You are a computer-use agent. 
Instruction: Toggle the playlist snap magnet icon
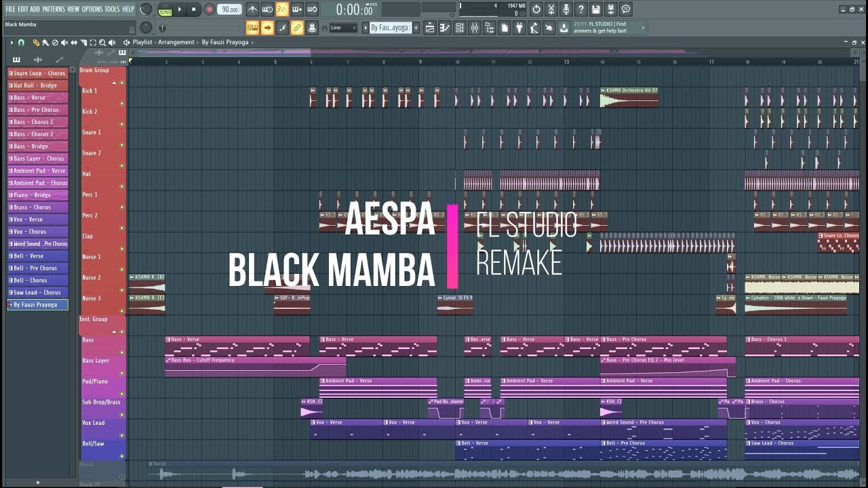point(21,42)
